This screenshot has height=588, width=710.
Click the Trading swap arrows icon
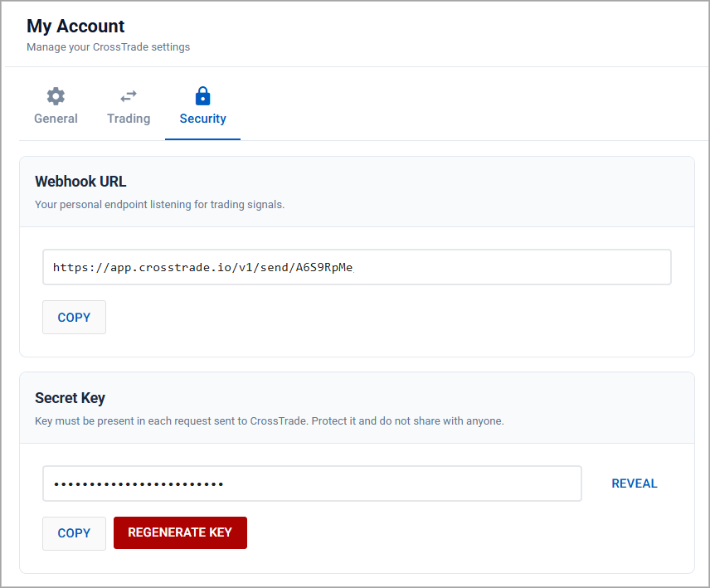point(129,95)
